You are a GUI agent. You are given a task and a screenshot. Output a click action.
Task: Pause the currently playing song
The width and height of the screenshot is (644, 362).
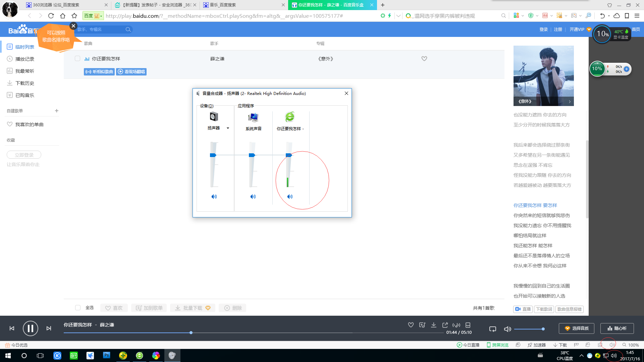click(30, 328)
